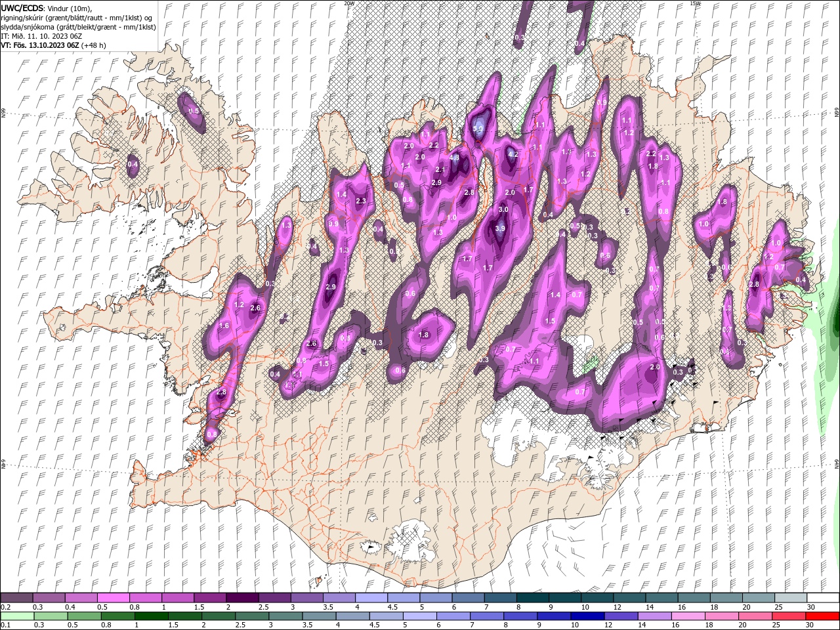Click the 5.0 snowfall maximum value on the map
The width and height of the screenshot is (840, 630).
click(x=478, y=129)
